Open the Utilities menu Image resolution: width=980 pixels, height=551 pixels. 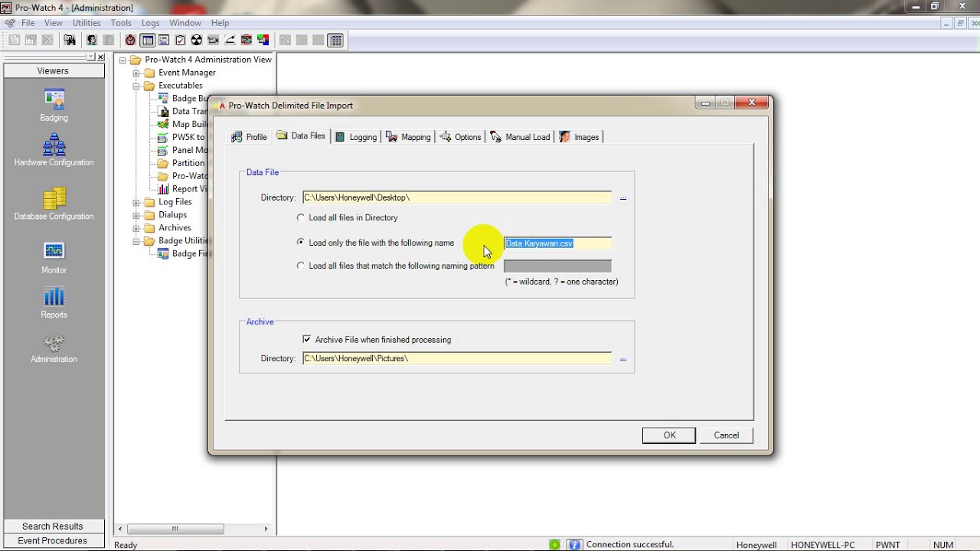[x=87, y=23]
